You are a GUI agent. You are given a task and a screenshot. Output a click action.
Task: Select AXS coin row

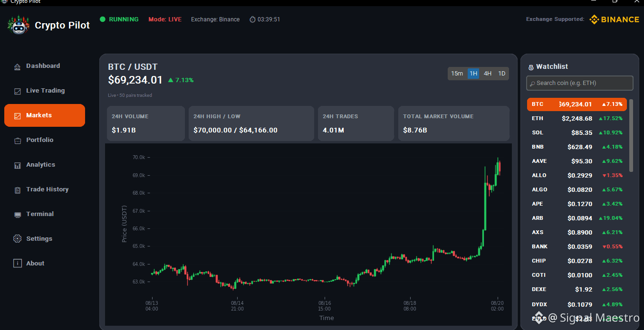[x=577, y=233]
